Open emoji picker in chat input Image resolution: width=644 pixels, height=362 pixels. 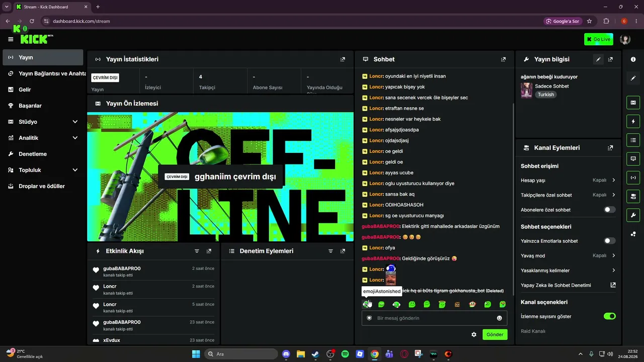[x=499, y=318]
